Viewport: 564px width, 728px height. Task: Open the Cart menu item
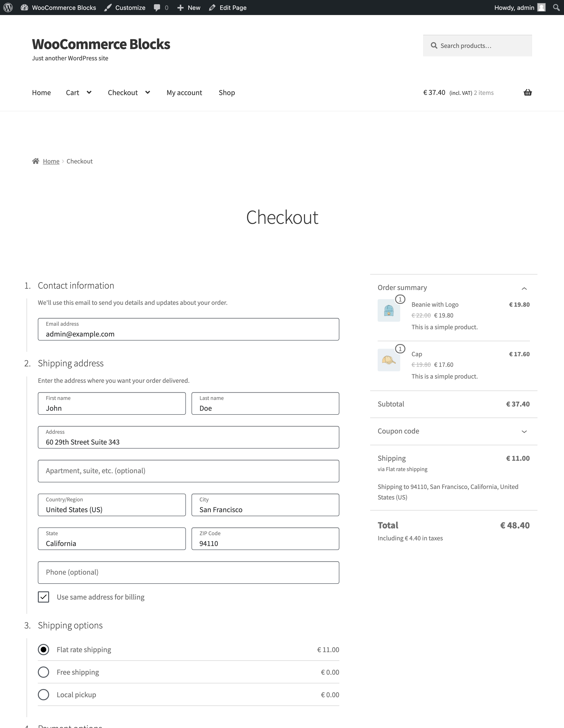[x=72, y=92]
